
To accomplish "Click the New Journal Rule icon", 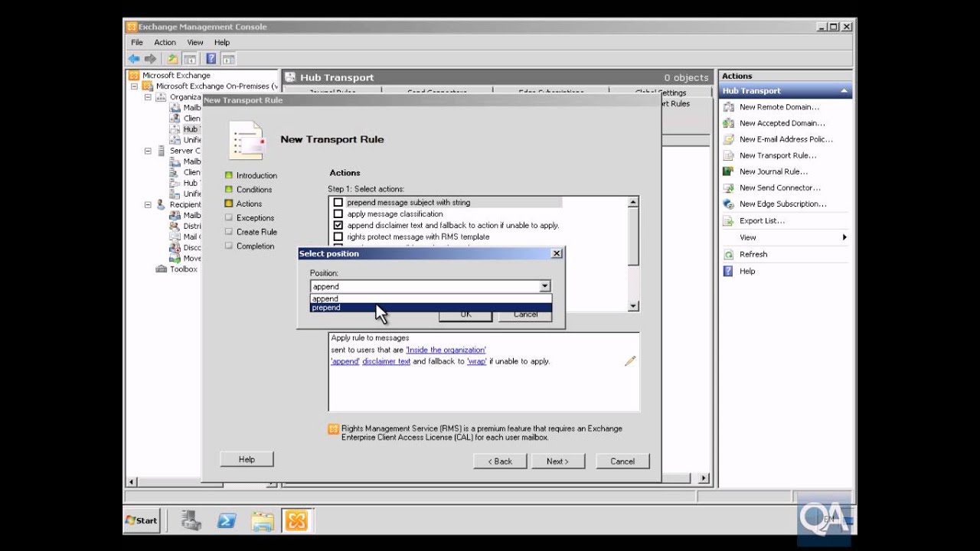I will 729,171.
